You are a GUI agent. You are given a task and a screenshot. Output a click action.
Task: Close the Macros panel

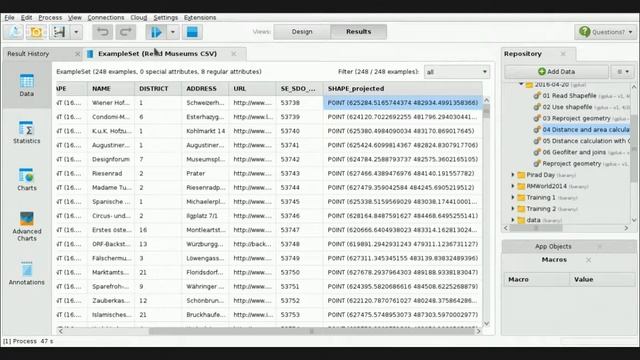[x=588, y=260]
